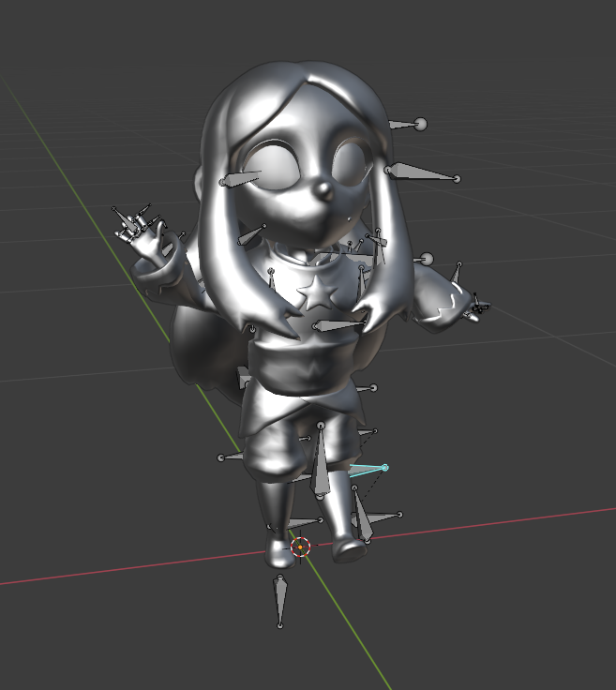Select the topmost bone tip sphere beside hair
Viewport: 616px width, 690px height.
(x=421, y=124)
